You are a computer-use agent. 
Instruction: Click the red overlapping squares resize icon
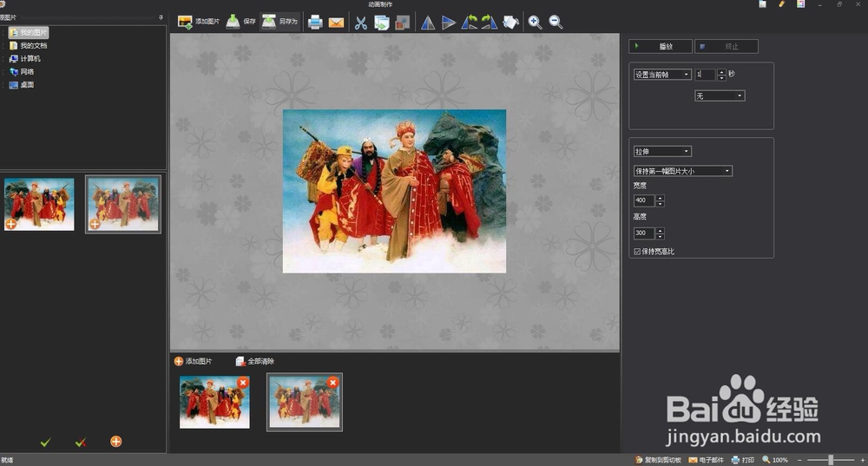point(403,23)
